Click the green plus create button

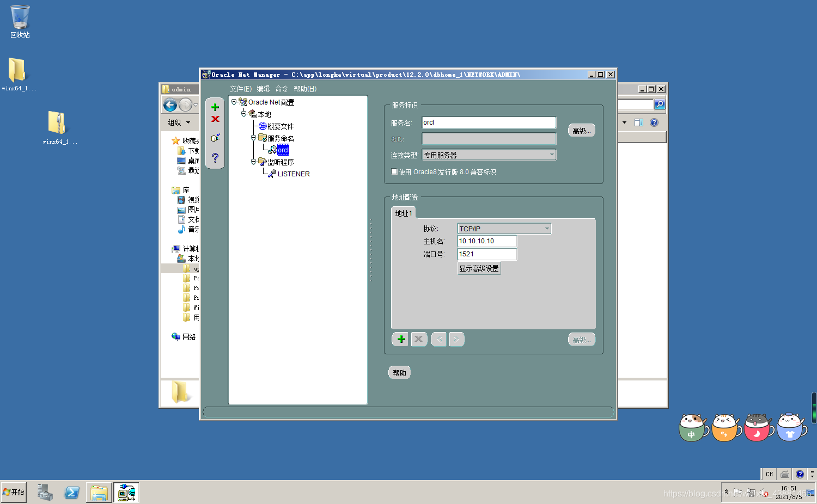coord(215,107)
